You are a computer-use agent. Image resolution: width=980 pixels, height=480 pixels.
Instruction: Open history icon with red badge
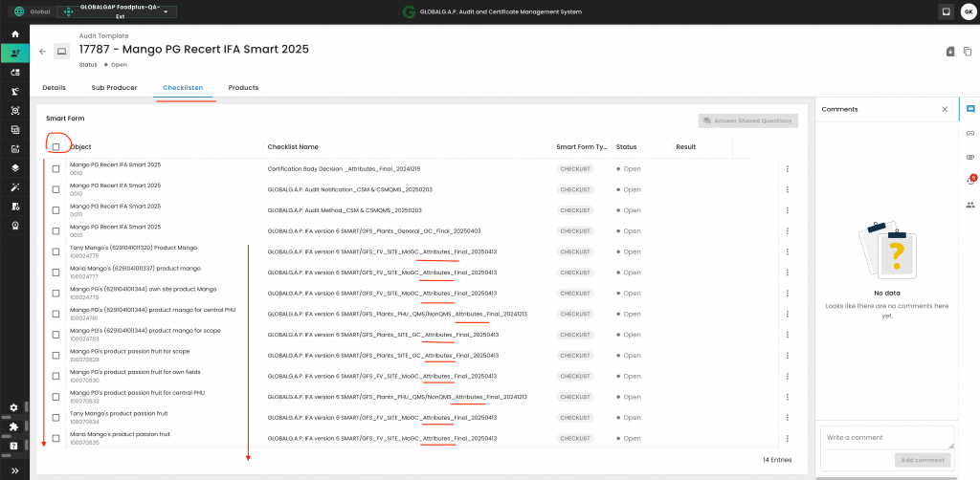970,181
